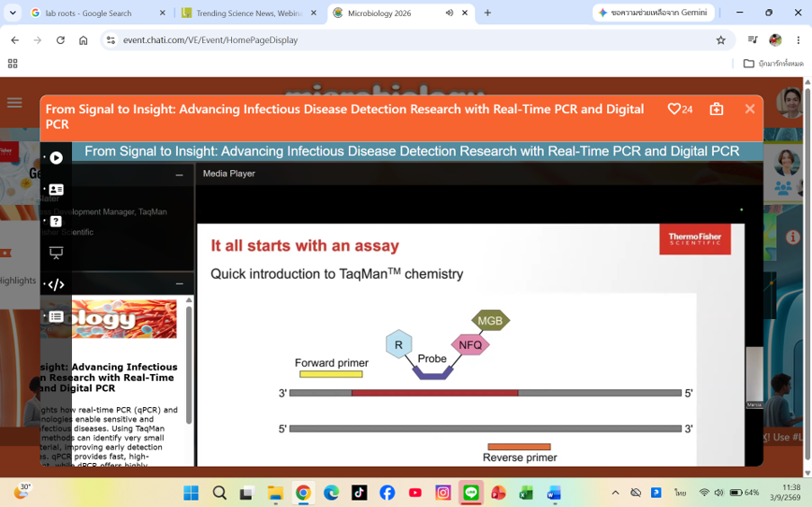Open the embed code brackets icon
The image size is (812, 507).
pyautogui.click(x=56, y=284)
